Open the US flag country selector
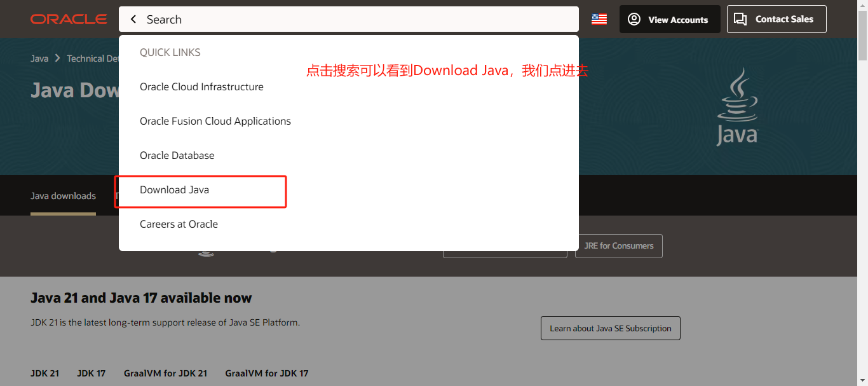Screen dimensions: 868x386 (599, 19)
